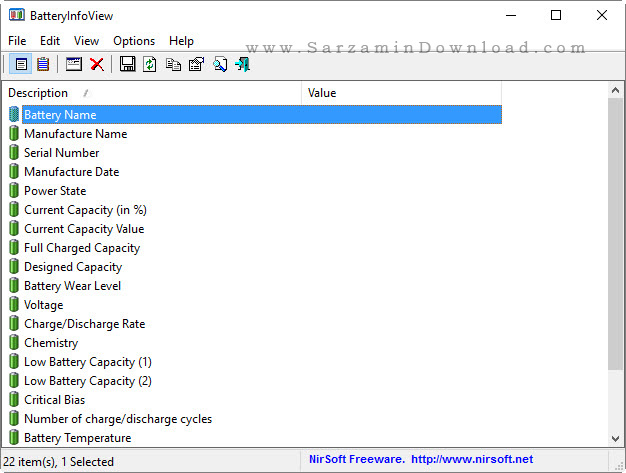Click the scrollbar up arrow
Image resolution: width=626 pixels, height=473 pixels.
click(x=616, y=90)
